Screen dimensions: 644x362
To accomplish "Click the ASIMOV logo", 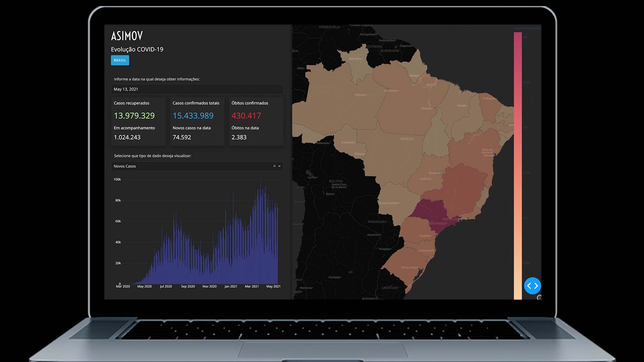I will click(127, 36).
